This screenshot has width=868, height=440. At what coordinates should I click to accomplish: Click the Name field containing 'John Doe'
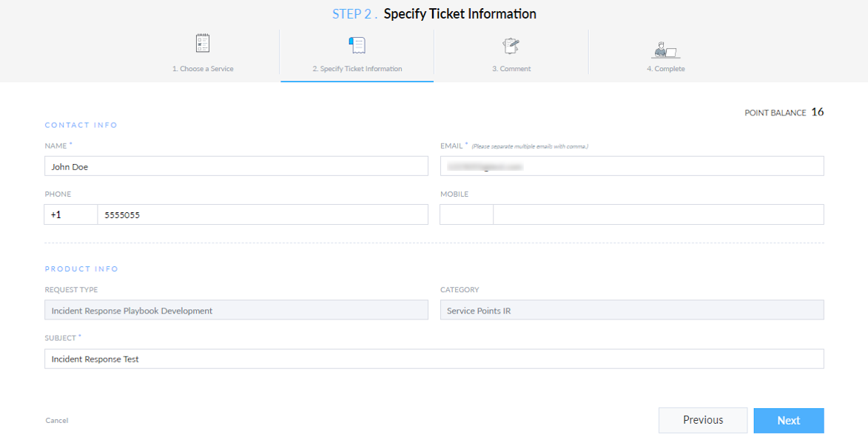[x=236, y=166]
